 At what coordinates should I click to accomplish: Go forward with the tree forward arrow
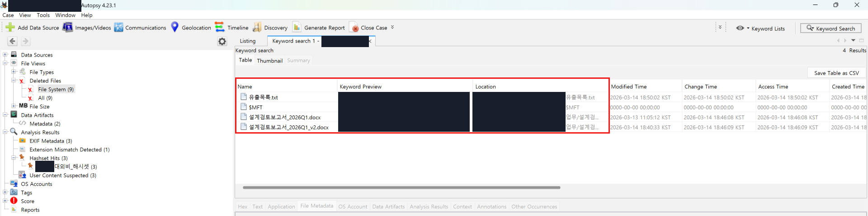pyautogui.click(x=26, y=41)
